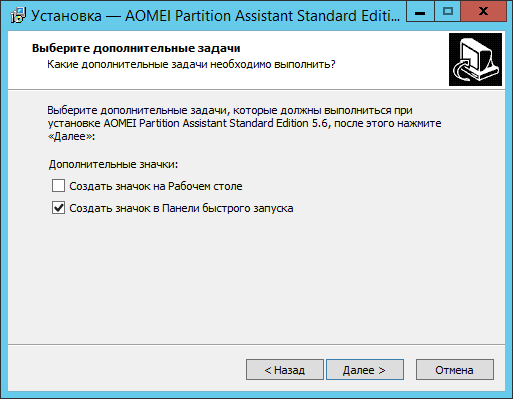Enable the 'Создать значок на Рабочем столе' checkbox
This screenshot has width=513, height=399.
point(58,186)
